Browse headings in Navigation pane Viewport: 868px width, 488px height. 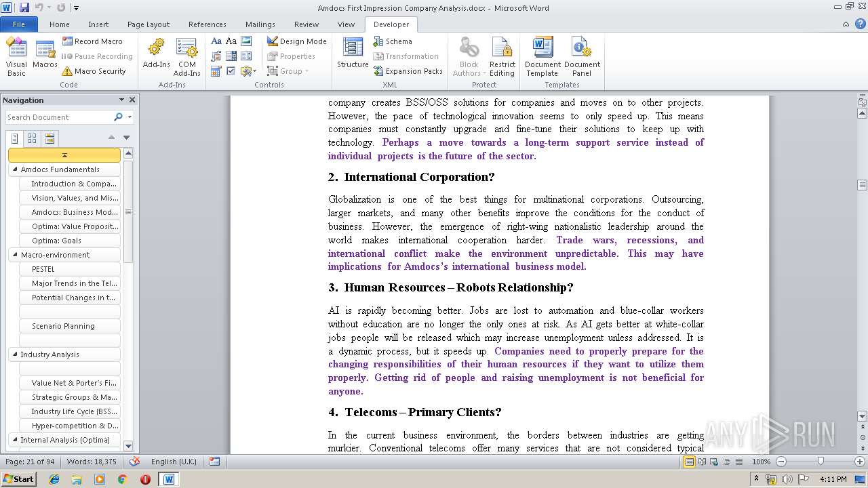pyautogui.click(x=15, y=138)
